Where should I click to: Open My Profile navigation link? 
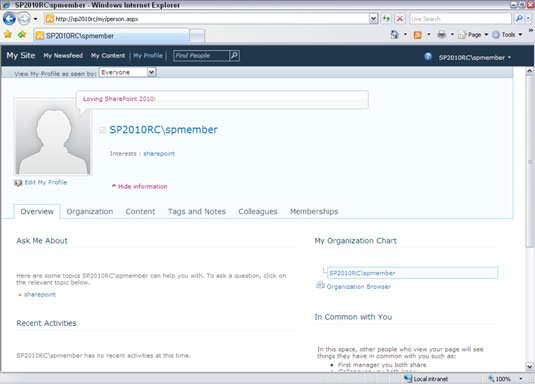148,56
